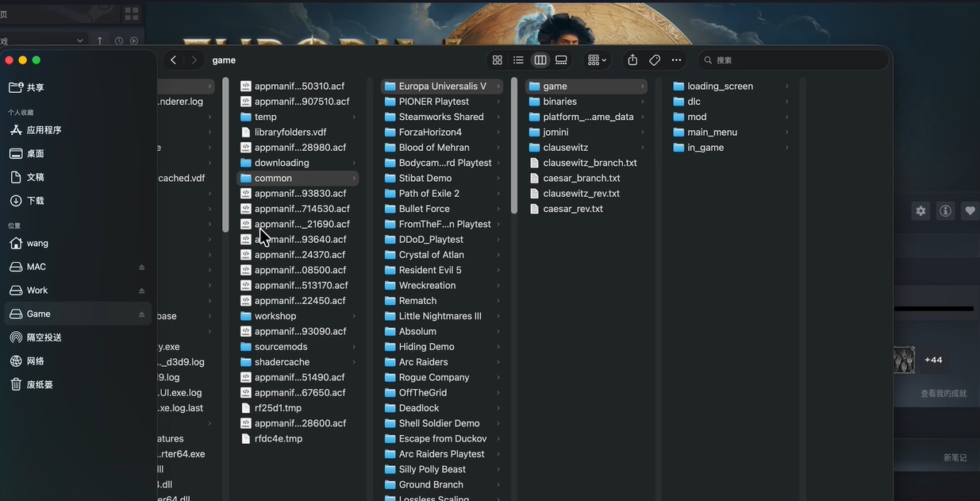Eject the Work volume in sidebar

[x=142, y=291]
